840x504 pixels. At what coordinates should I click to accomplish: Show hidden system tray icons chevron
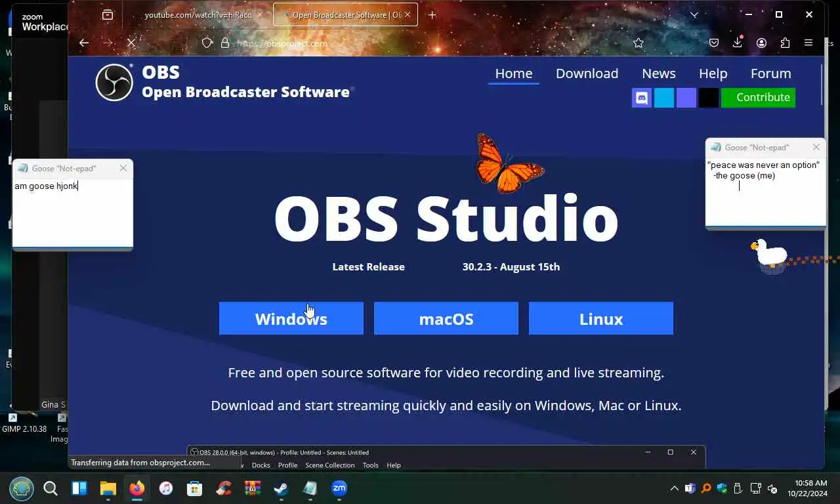click(x=674, y=488)
